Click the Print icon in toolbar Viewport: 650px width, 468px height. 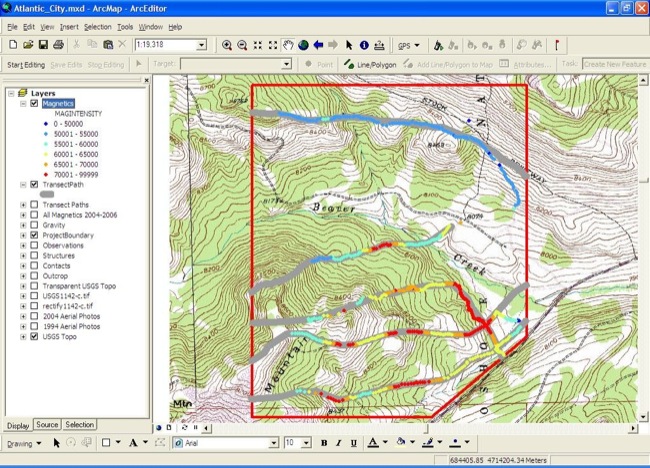click(59, 45)
